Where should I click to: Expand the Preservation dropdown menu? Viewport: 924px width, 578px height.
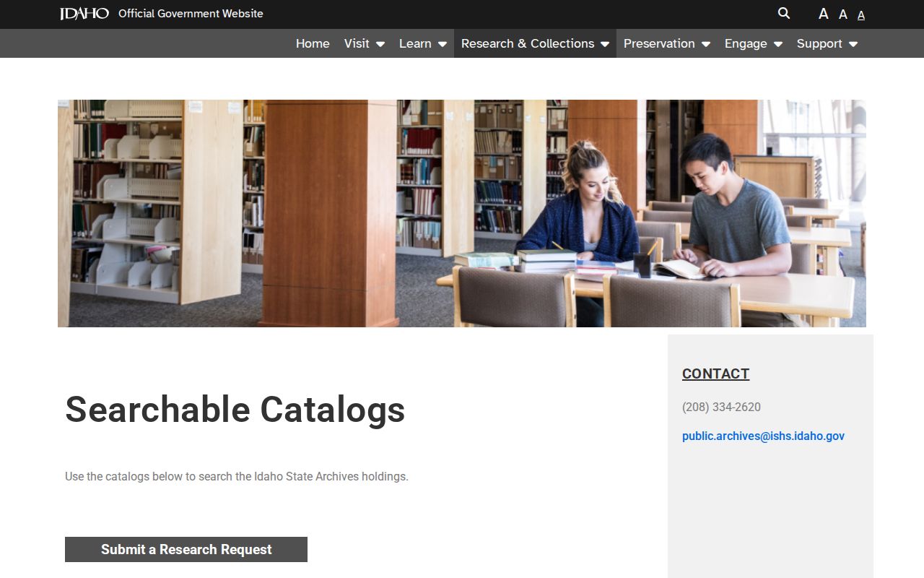(x=667, y=43)
